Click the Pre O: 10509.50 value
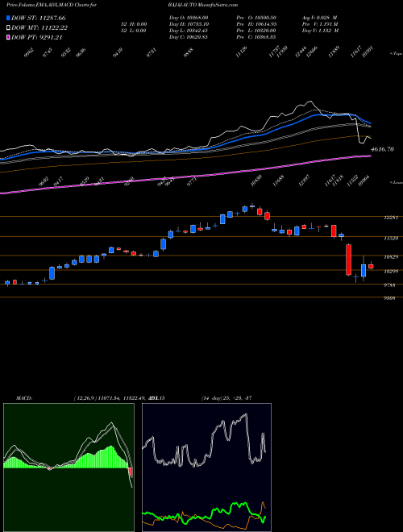Screen dimensions: 403x532 point(256,18)
